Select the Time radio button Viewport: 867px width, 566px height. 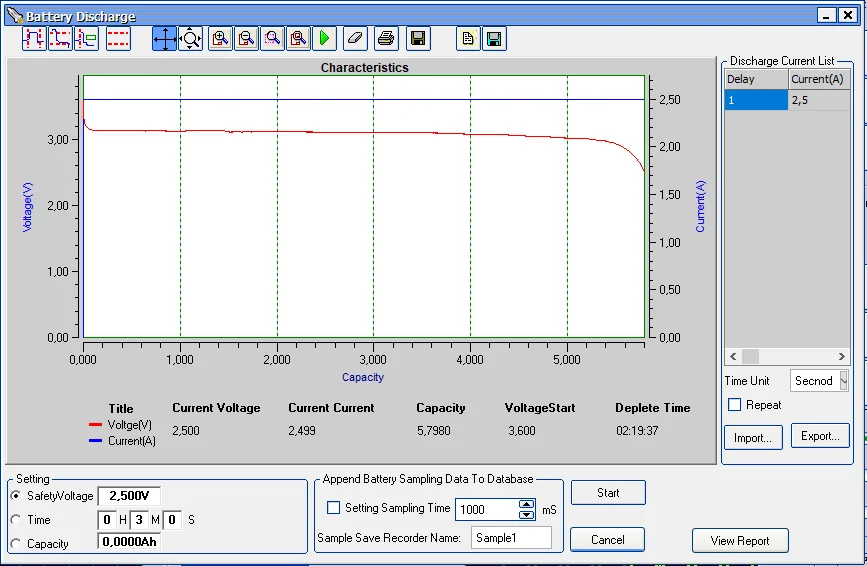pyautogui.click(x=15, y=520)
